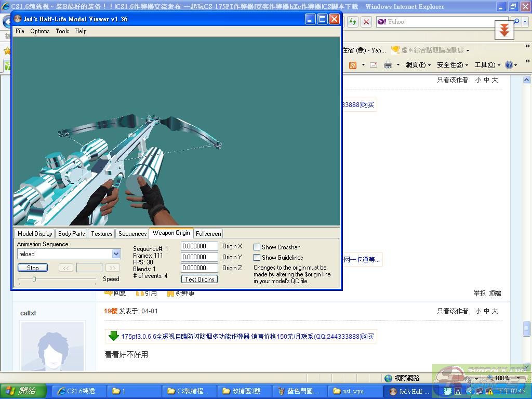Click the animation Speed slider handle
Viewport: 532px width, 399px height.
[34, 279]
